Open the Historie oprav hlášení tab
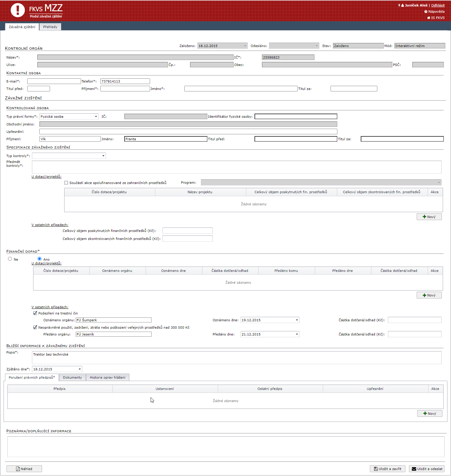Image resolution: width=451 pixels, height=476 pixels. (x=108, y=377)
